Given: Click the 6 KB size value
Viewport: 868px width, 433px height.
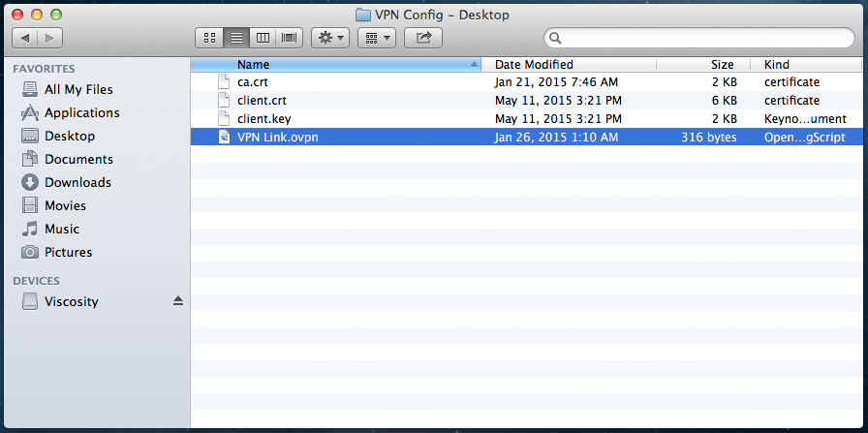Looking at the screenshot, I should coord(724,100).
